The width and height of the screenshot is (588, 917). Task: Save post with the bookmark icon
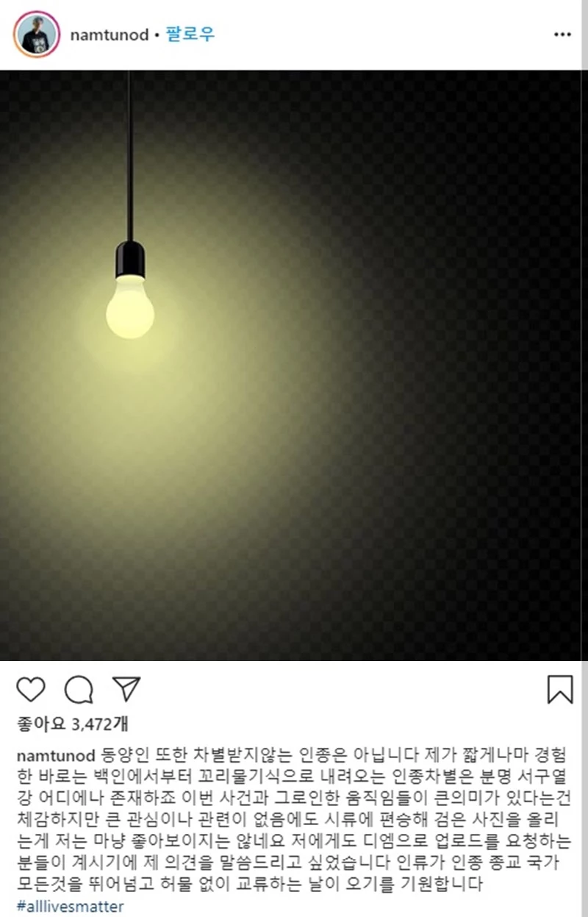560,689
